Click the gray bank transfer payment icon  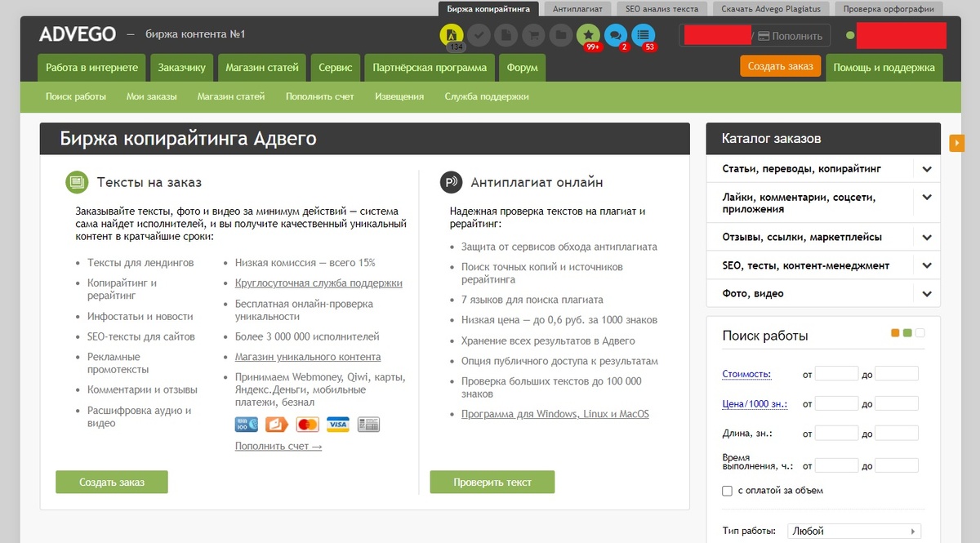point(368,425)
